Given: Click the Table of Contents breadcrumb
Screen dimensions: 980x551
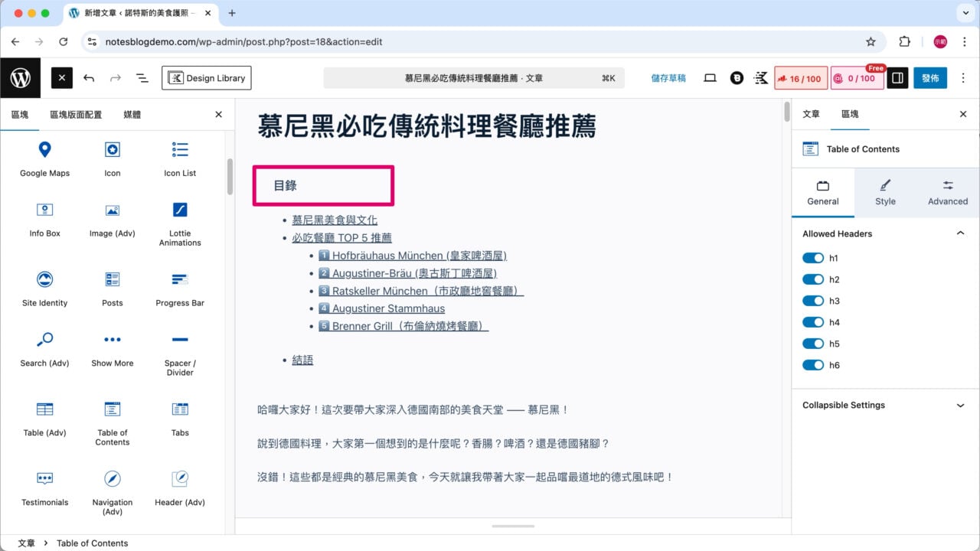Looking at the screenshot, I should coord(92,543).
